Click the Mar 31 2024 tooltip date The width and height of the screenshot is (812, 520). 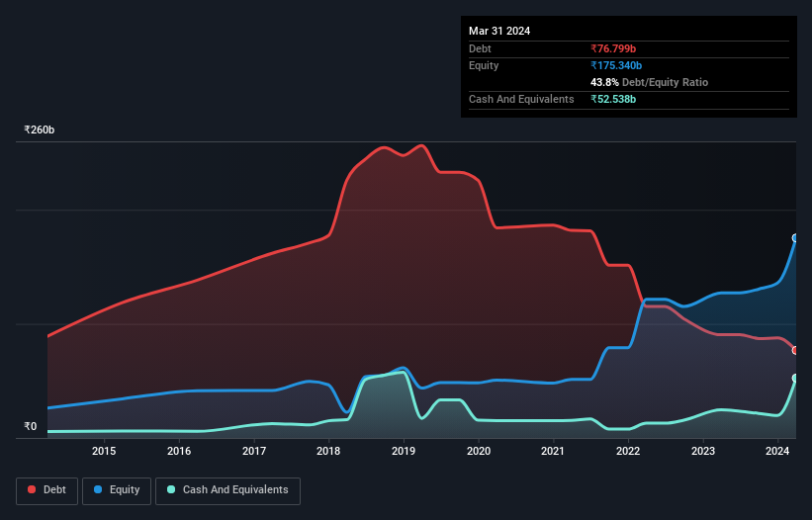tap(499, 31)
